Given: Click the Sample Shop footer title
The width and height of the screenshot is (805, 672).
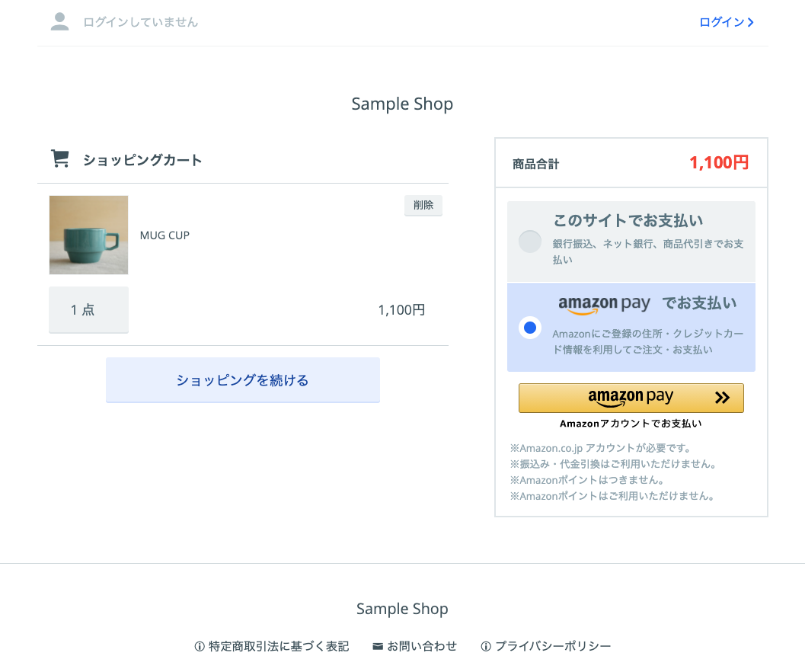Looking at the screenshot, I should click(x=402, y=609).
